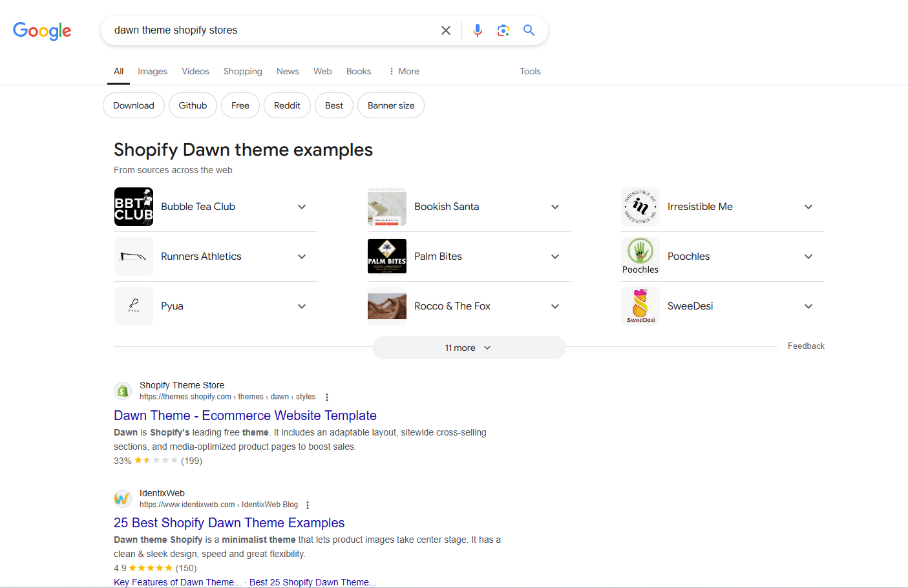Image resolution: width=908 pixels, height=588 pixels.
Task: Send Feedback on examples panel
Action: coord(806,346)
